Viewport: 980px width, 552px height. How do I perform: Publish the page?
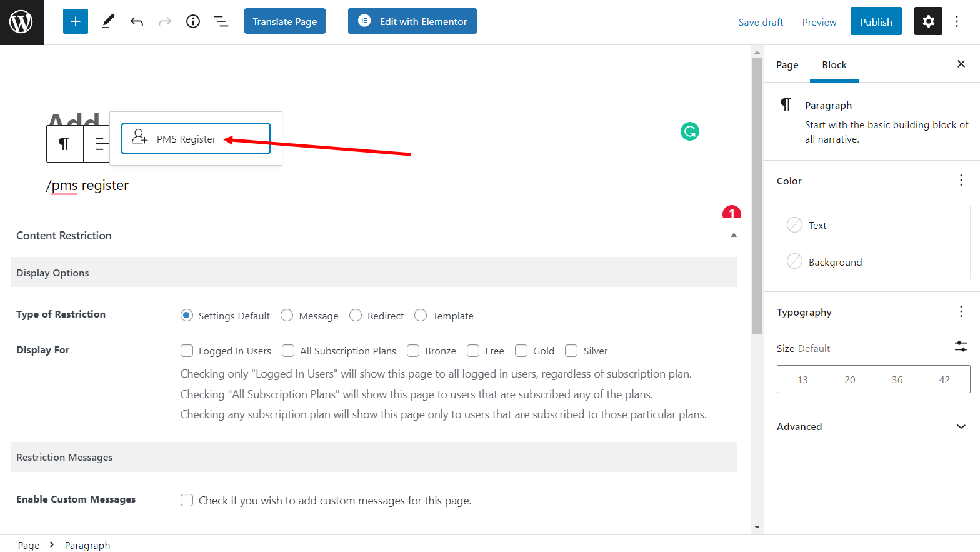[876, 21]
